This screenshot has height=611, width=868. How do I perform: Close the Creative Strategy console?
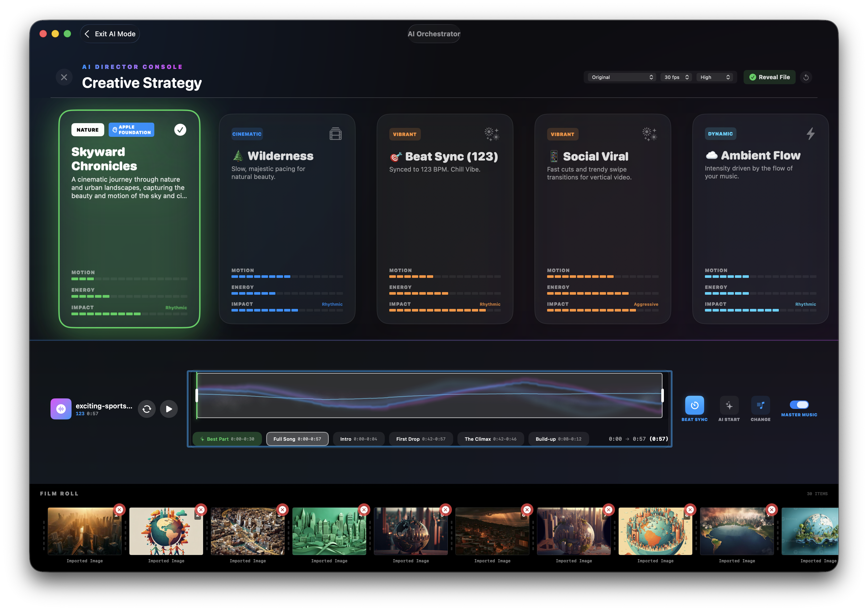coord(64,77)
